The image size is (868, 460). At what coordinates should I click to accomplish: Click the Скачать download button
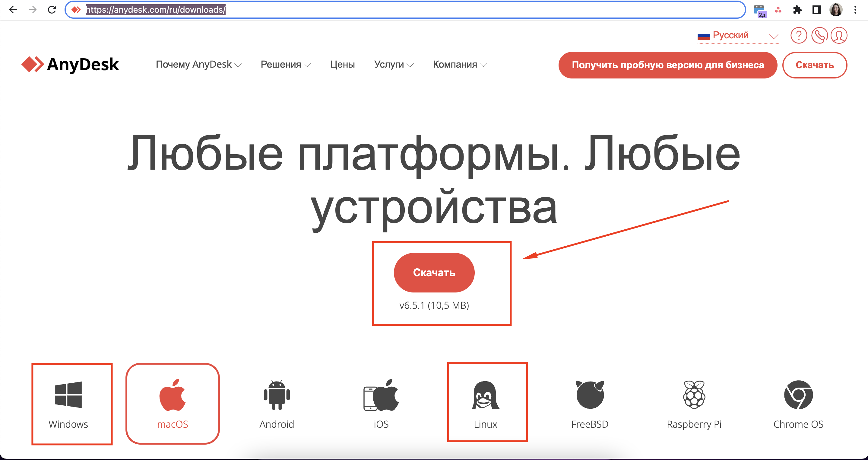coord(434,272)
